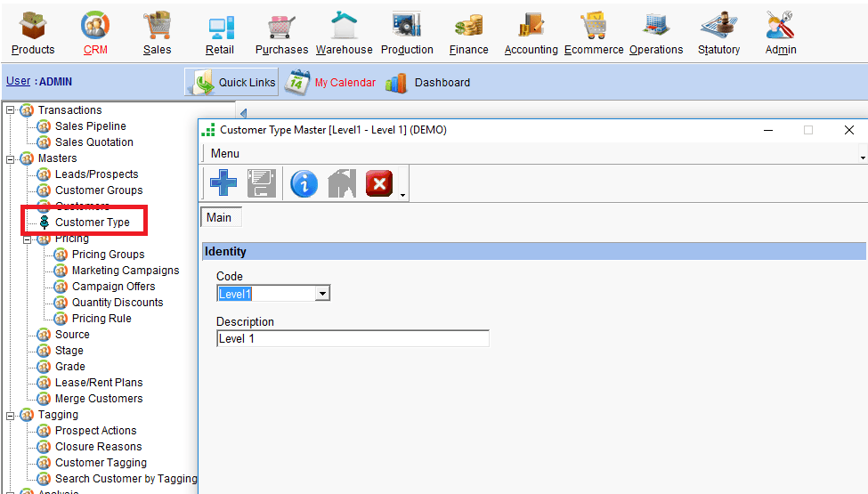Open the Finance module icon
Screen dimensions: 868x494
pyautogui.click(x=468, y=26)
